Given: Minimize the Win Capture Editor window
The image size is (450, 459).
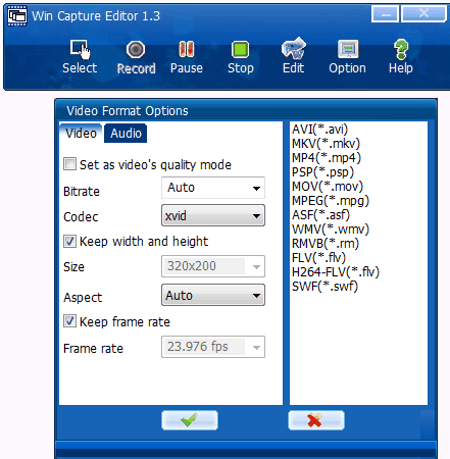Looking at the screenshot, I should [385, 14].
